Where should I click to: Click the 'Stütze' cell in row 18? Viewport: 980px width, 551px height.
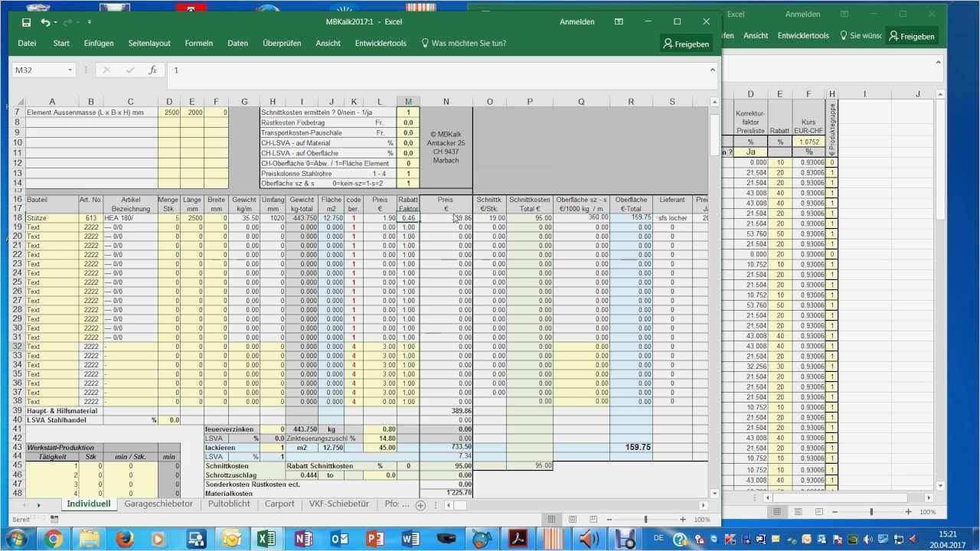coord(51,218)
